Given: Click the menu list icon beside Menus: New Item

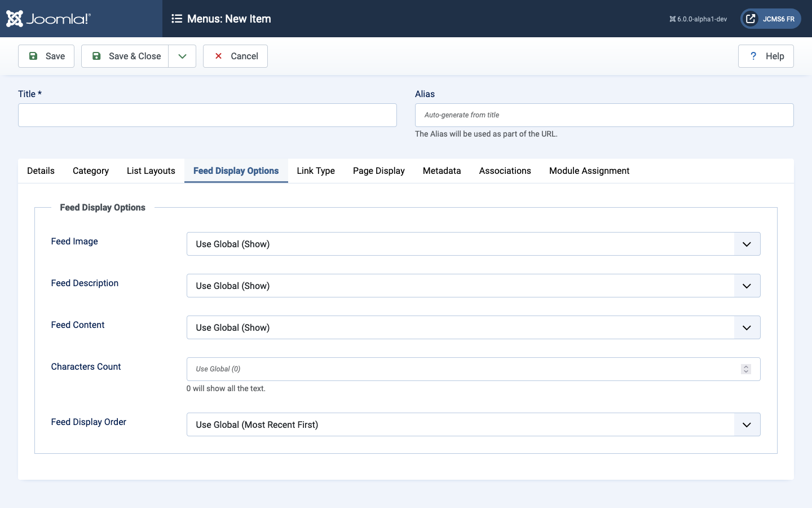Looking at the screenshot, I should tap(177, 19).
